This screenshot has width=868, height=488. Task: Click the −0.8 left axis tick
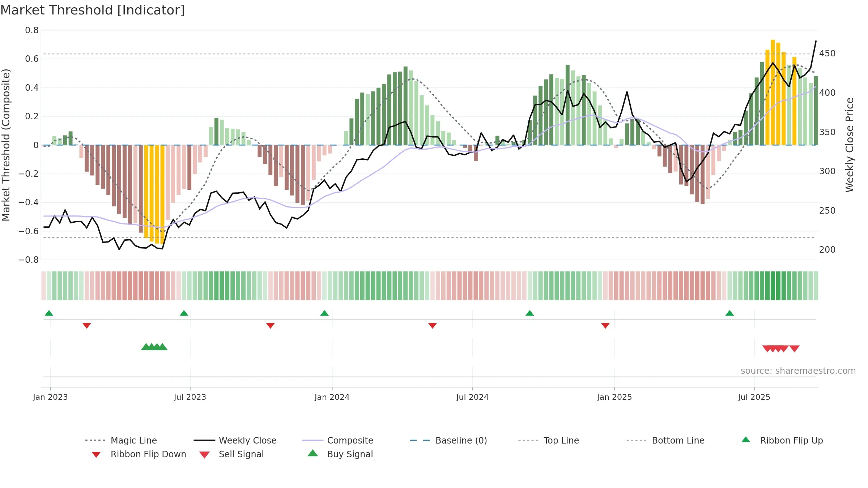[29, 260]
